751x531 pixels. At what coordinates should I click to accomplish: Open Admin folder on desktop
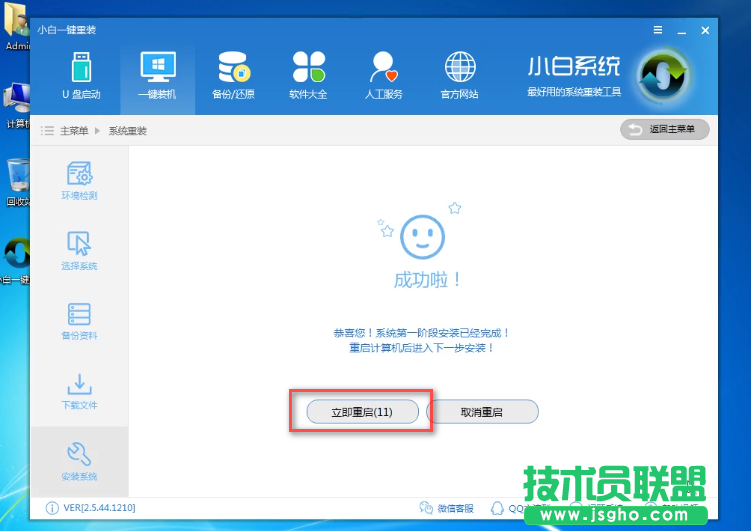click(16, 26)
